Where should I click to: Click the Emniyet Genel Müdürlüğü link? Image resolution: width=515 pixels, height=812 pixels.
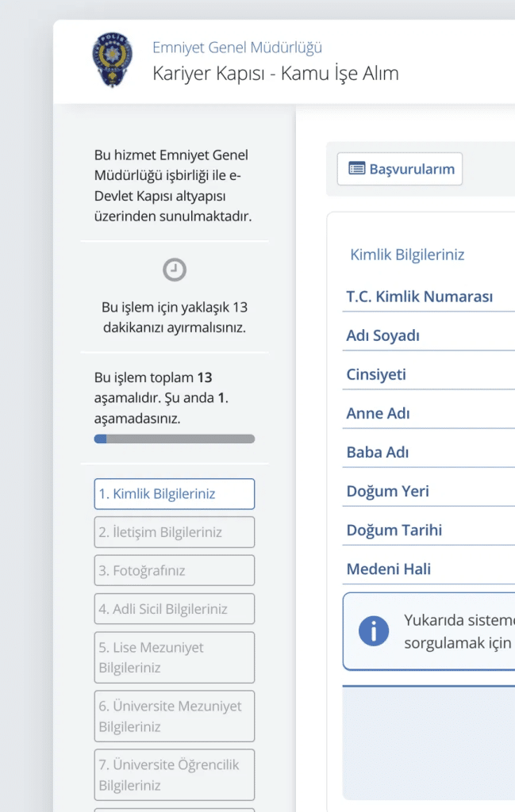[x=237, y=48]
